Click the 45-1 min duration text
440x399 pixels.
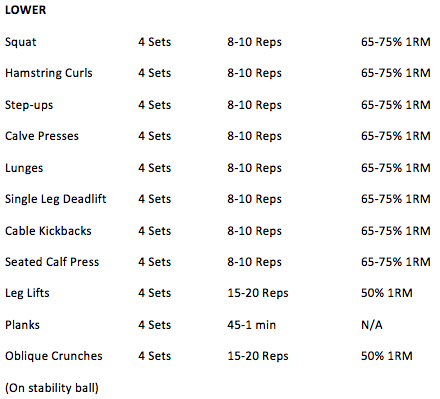point(252,325)
